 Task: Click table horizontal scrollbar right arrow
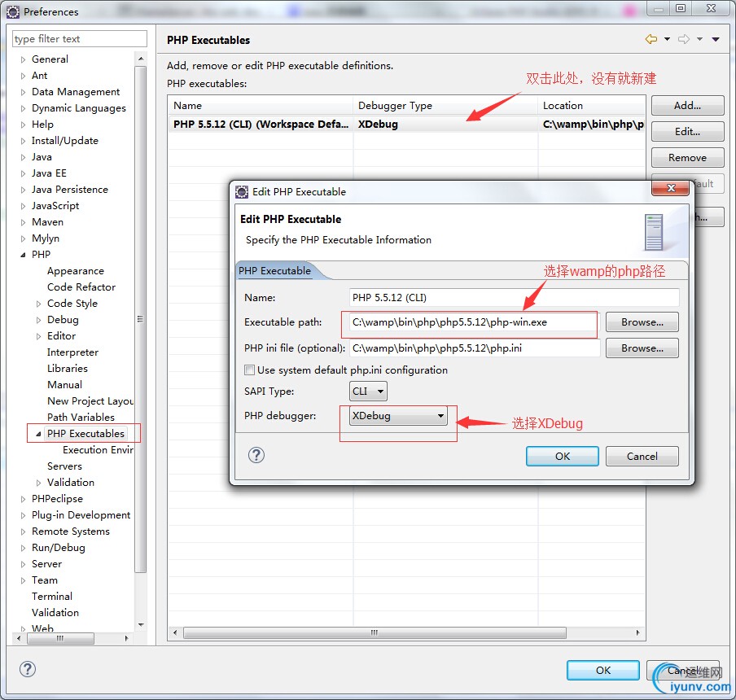coord(638,633)
